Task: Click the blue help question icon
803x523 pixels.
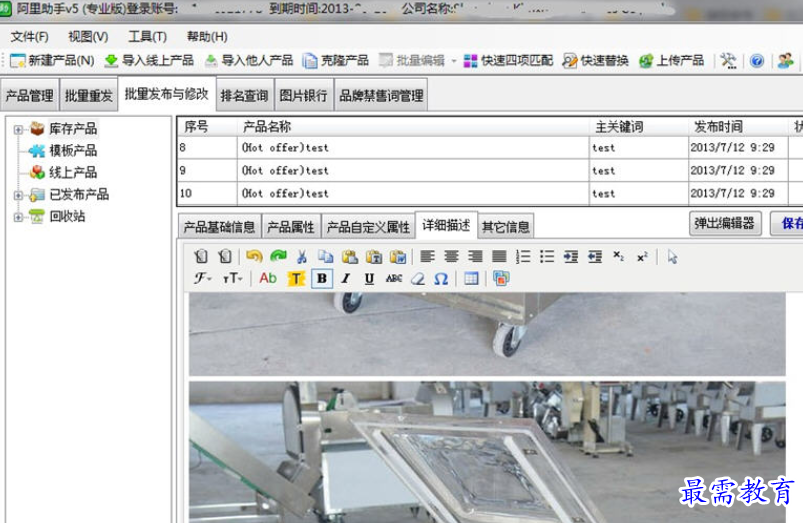Action: (x=756, y=61)
